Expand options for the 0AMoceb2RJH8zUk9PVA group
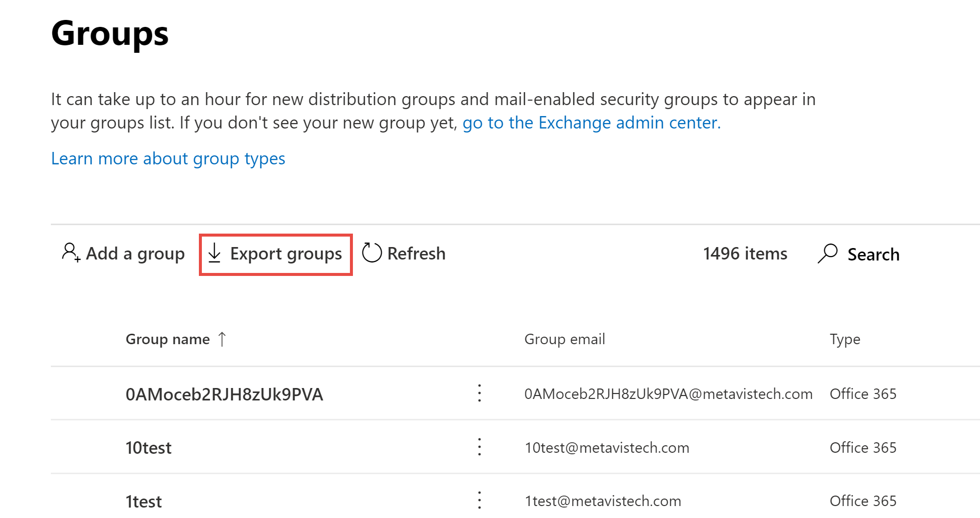The height and width of the screenshot is (518, 980). 479,393
